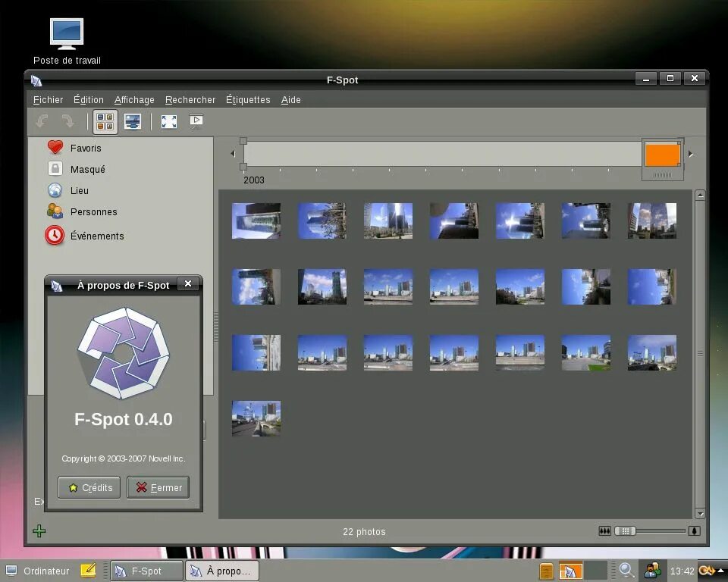
Task: Open the Ordinateur panel menu
Action: [38, 571]
